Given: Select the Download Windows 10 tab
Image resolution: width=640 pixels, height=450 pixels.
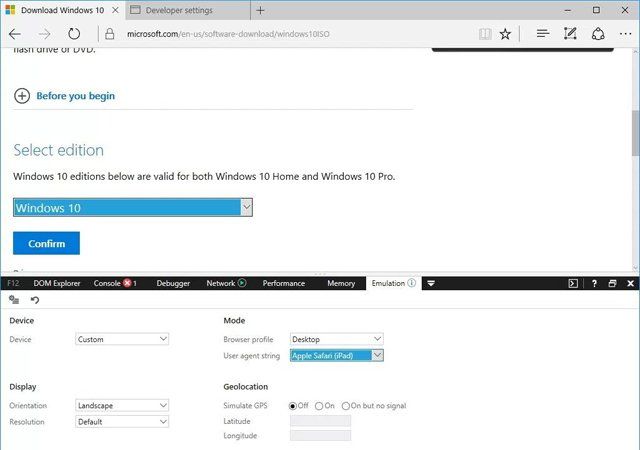Looking at the screenshot, I should point(62,10).
